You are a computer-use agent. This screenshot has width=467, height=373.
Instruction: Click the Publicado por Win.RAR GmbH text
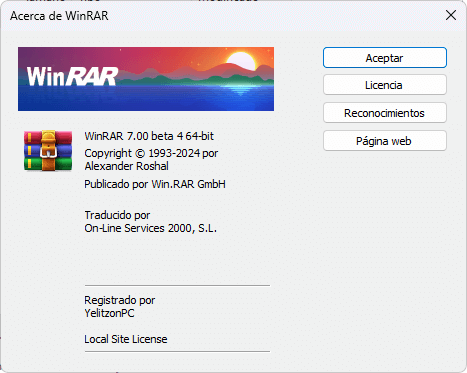155,184
